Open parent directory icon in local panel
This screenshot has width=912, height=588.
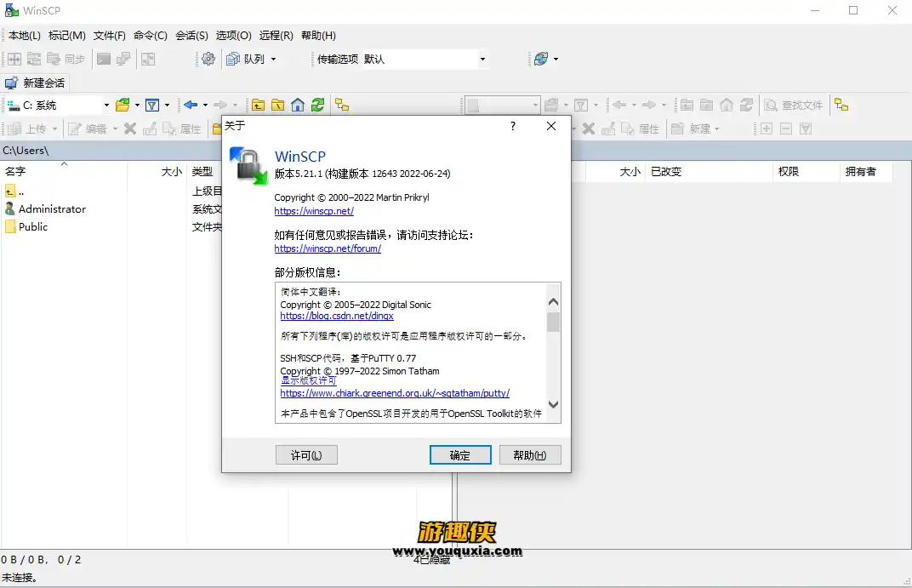(x=259, y=106)
